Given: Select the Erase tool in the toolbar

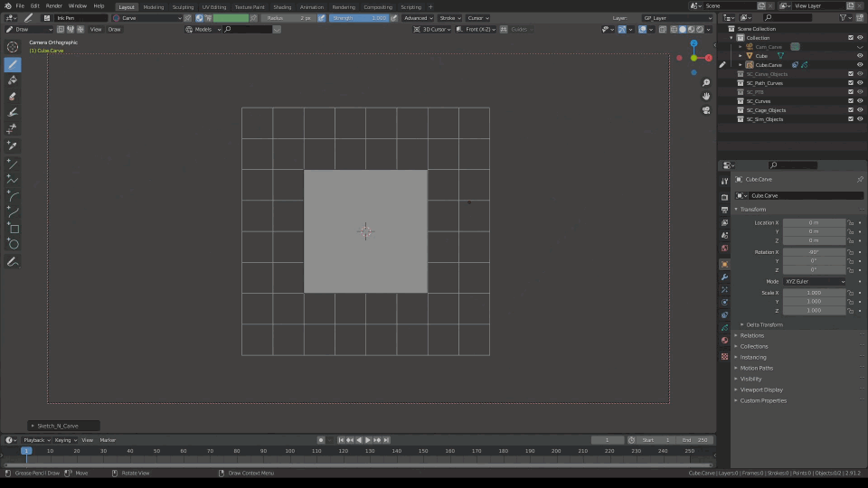Looking at the screenshot, I should coord(13,96).
